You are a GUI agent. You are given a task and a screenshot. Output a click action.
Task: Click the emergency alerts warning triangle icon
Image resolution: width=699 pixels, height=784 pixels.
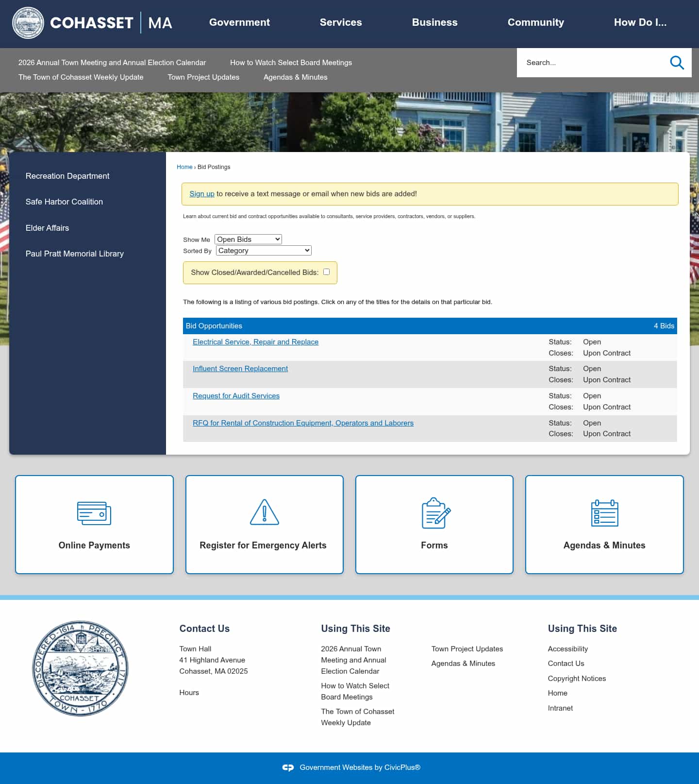pyautogui.click(x=265, y=512)
